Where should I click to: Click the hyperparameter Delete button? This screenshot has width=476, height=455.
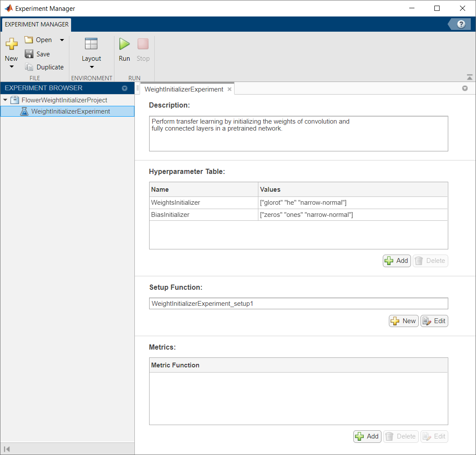[430, 261]
